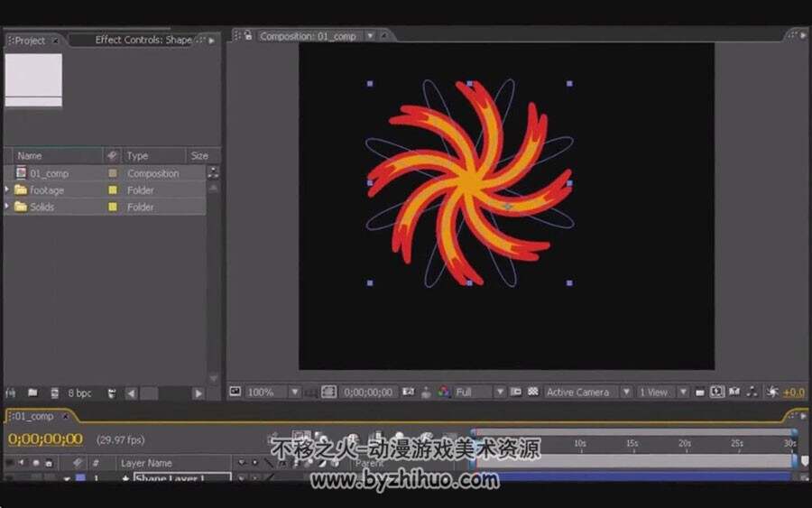
Task: Create a new composition icon
Action: click(54, 393)
